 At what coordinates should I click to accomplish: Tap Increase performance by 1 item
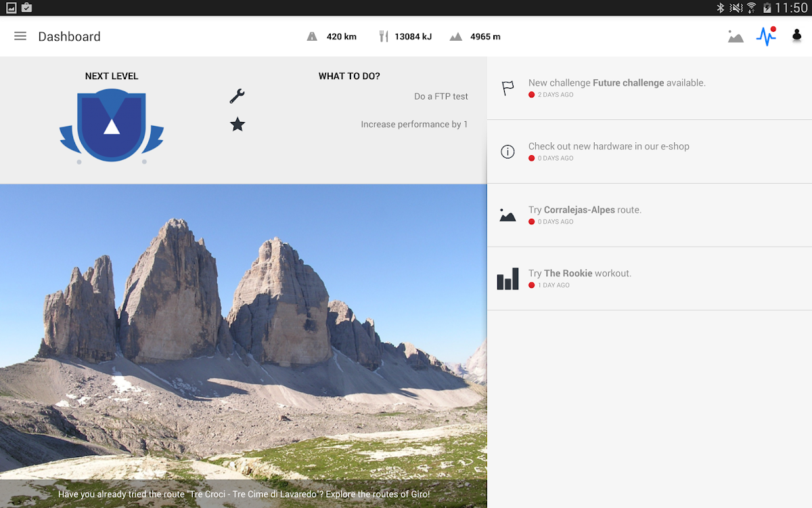click(414, 125)
